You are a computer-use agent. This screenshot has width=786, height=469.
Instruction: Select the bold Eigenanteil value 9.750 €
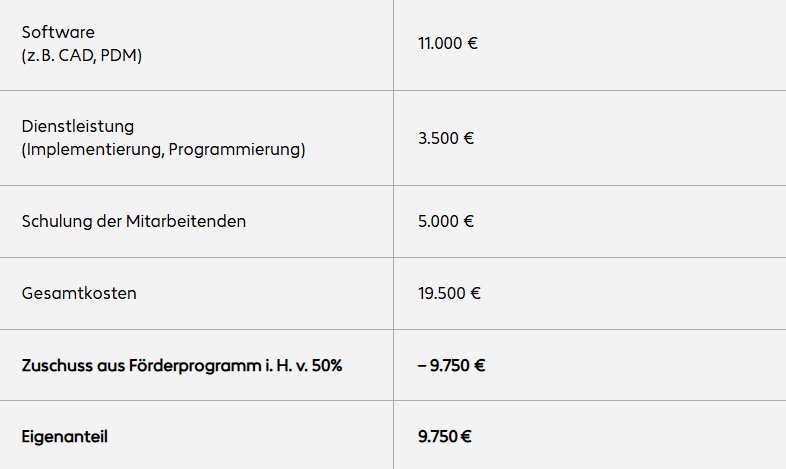point(445,437)
